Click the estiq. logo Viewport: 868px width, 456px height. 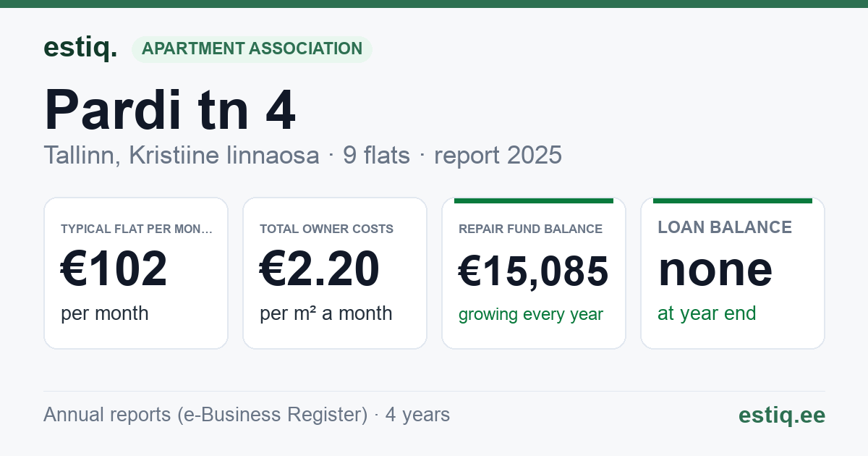click(x=80, y=48)
